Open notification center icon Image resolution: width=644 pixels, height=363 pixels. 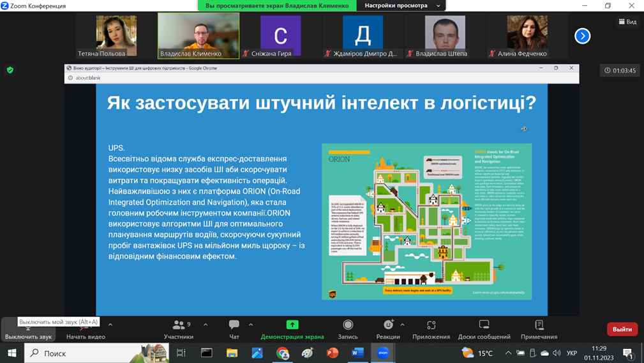point(628,353)
